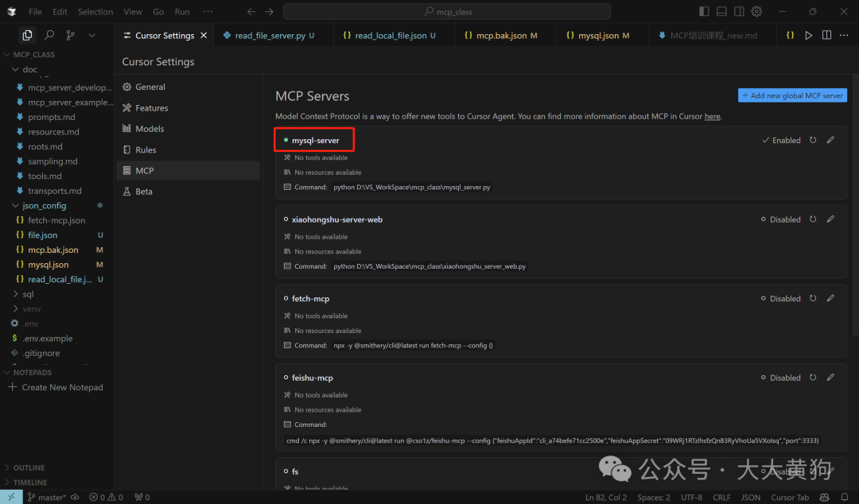Viewport: 859px width, 504px height.
Task: Refresh the xiaohongshu-server-web server
Action: pyautogui.click(x=813, y=219)
